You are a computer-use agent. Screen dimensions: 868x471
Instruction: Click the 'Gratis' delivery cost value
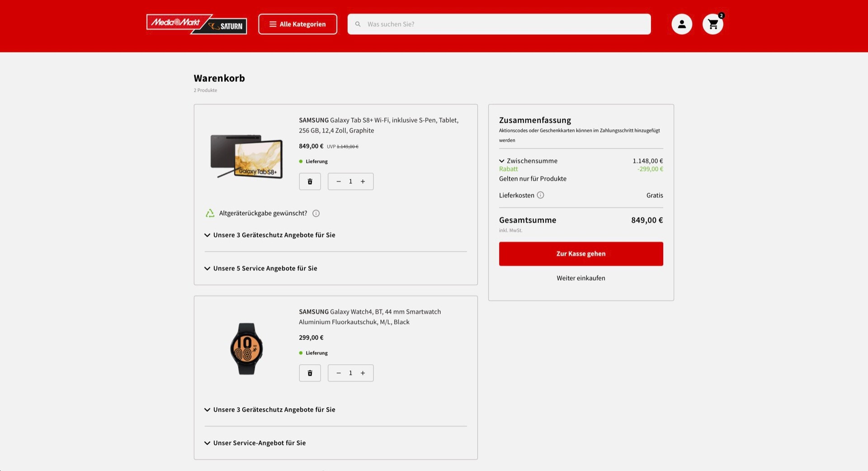655,195
